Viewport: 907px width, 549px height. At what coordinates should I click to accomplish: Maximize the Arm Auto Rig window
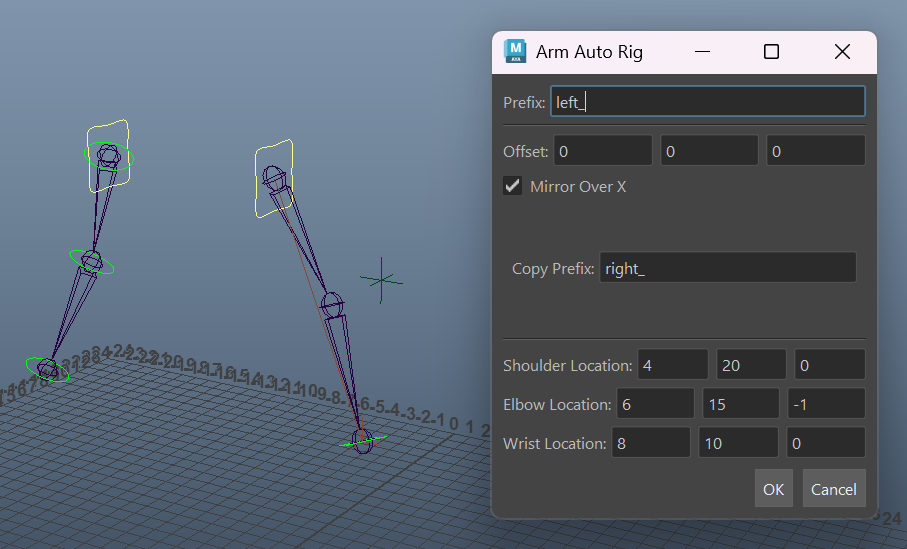point(771,51)
